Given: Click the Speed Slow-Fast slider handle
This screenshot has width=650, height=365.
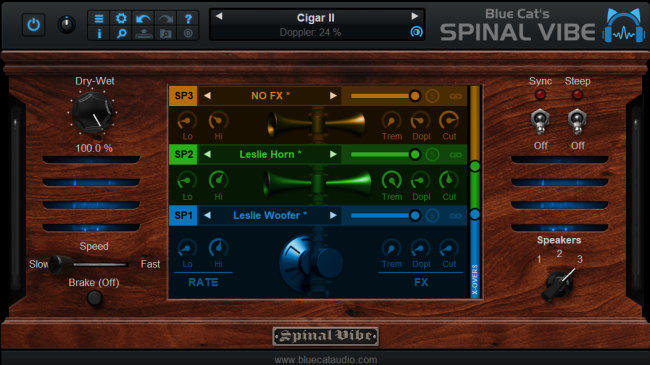Looking at the screenshot, I should (61, 264).
